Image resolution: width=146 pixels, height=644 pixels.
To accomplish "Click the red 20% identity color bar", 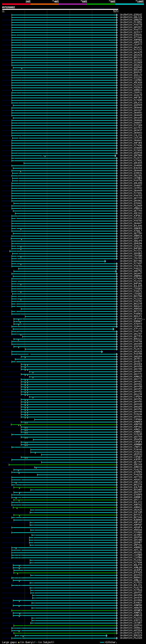I will 16,4.
